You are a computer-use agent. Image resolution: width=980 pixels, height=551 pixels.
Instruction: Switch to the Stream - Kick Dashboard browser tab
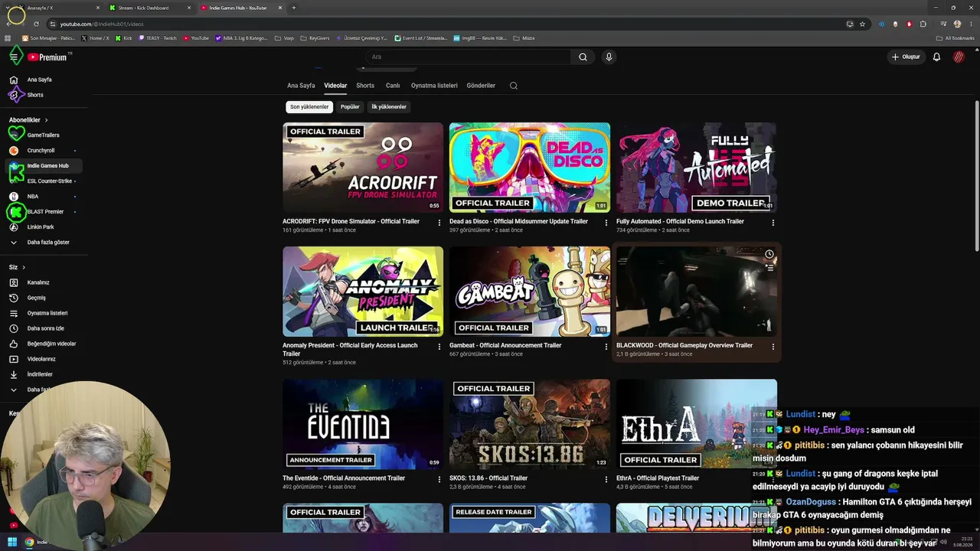click(x=149, y=8)
